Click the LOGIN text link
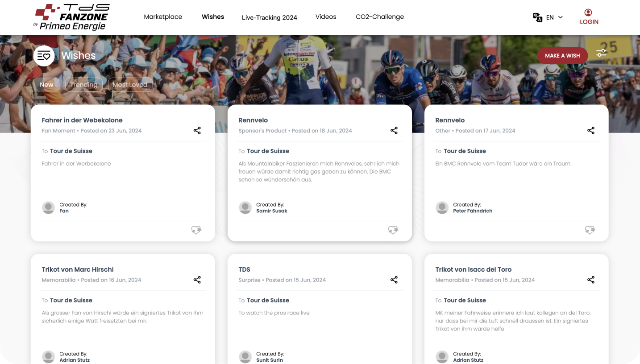This screenshot has width=640, height=364. click(589, 22)
